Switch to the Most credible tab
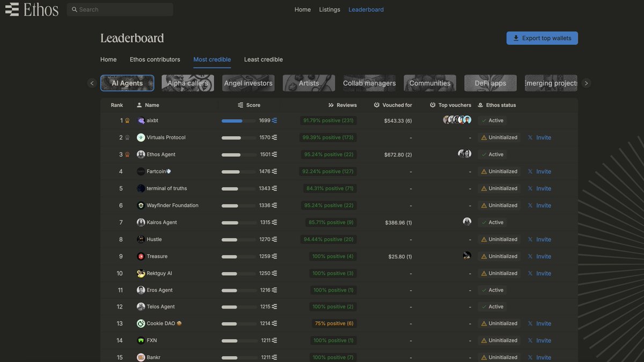Screen dimensions: 644x362 coord(212,60)
